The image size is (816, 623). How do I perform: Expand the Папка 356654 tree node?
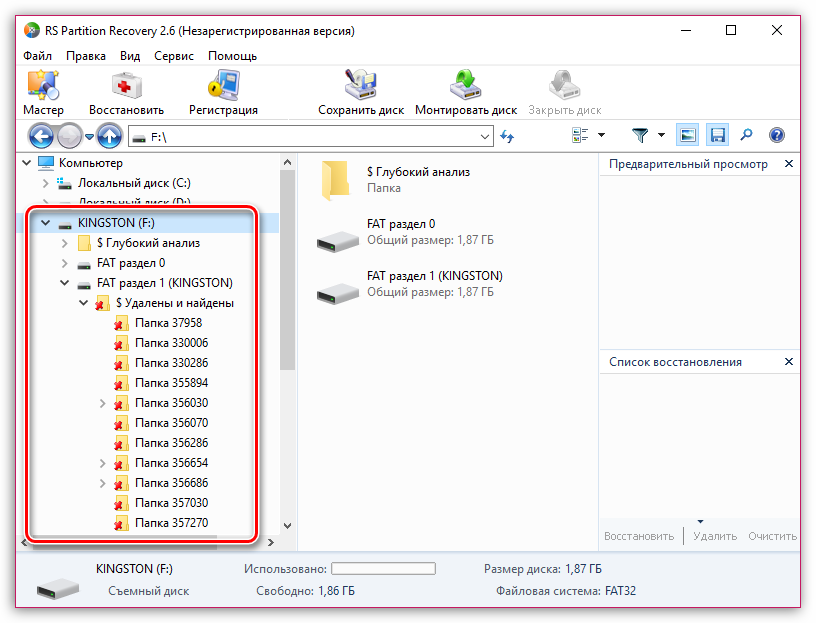[103, 463]
